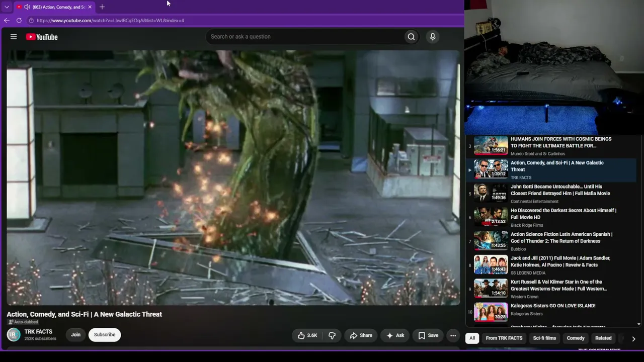Open the YouTube guide hamburger menu

click(14, 37)
